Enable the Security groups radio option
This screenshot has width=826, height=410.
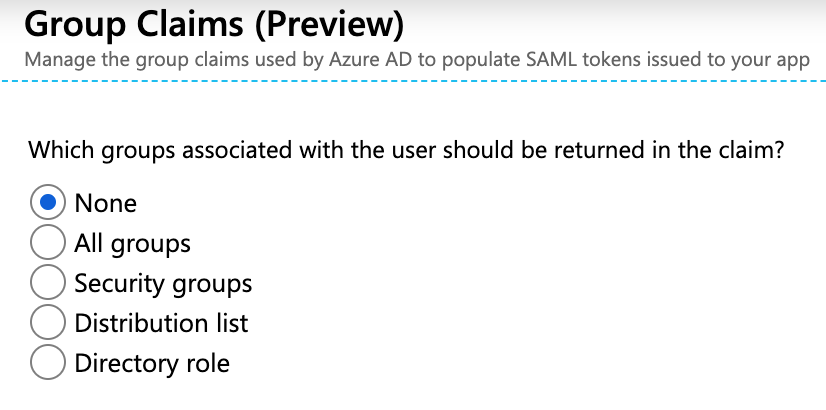click(48, 282)
